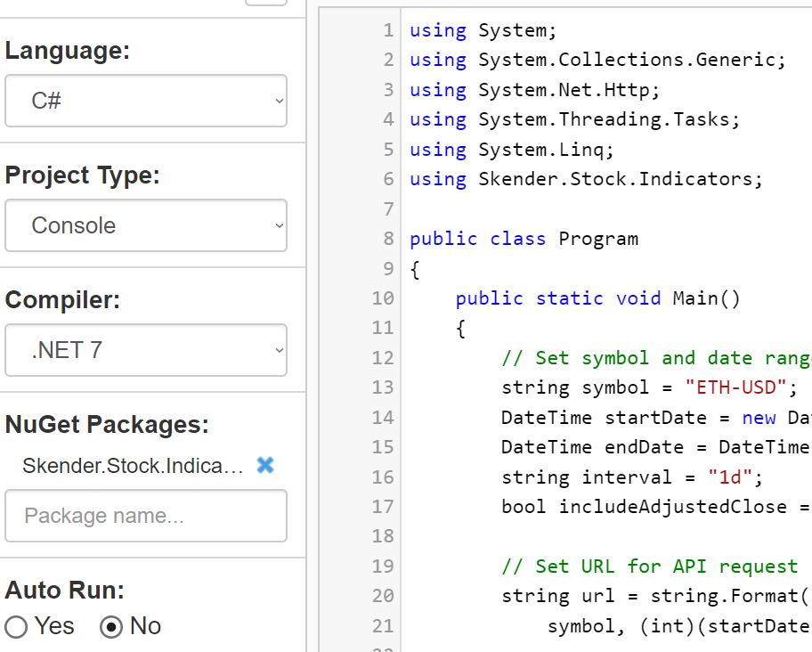
Task: Open the Project Type dropdown showing Console
Action: (x=145, y=225)
